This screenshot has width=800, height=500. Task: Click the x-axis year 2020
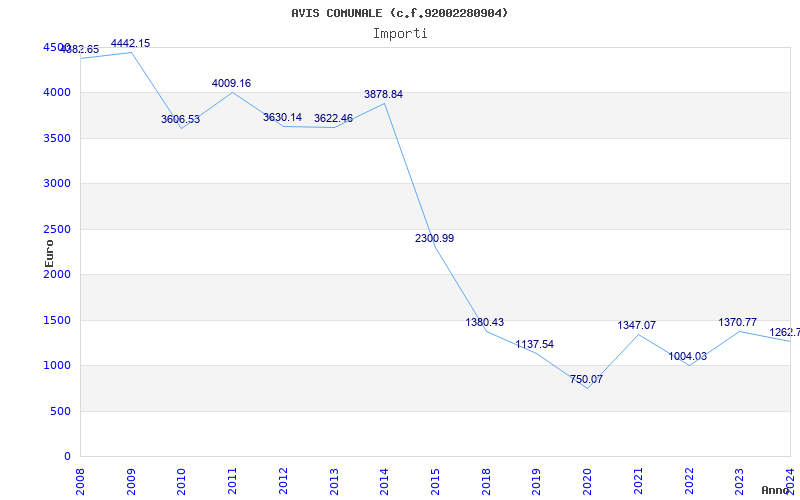point(588,481)
